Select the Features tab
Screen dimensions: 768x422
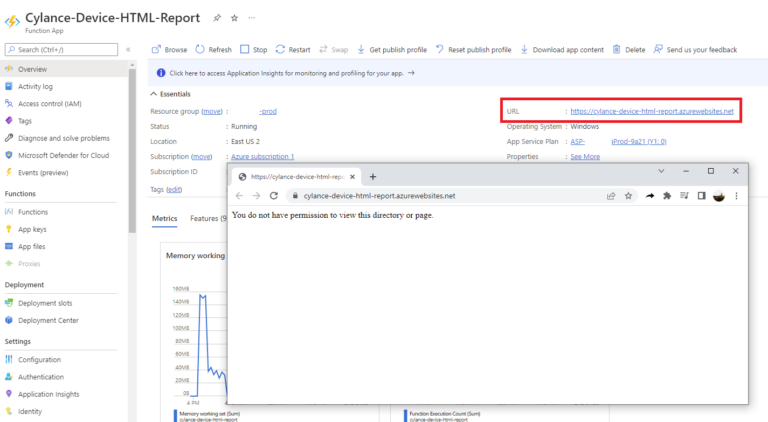click(208, 218)
